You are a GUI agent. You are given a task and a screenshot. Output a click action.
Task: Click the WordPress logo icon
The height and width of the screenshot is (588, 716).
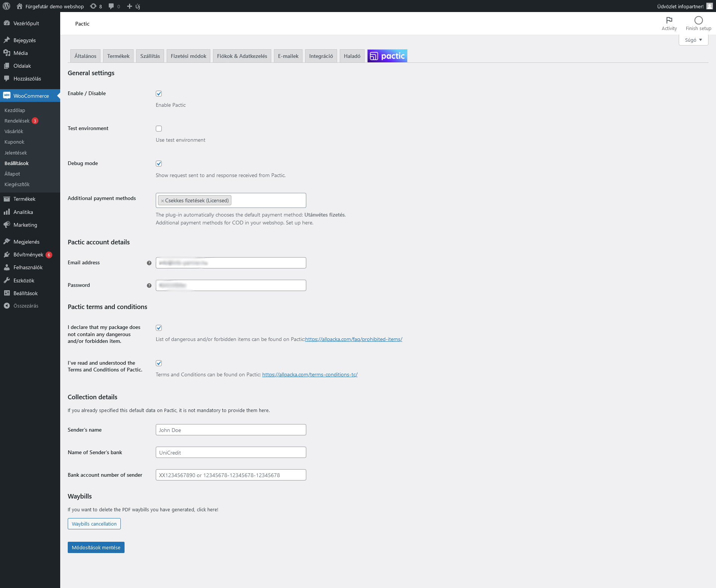[x=6, y=6]
